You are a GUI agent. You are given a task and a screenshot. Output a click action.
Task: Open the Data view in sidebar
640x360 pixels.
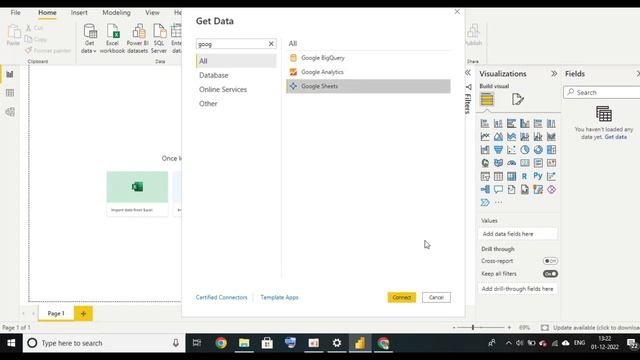tap(10, 93)
